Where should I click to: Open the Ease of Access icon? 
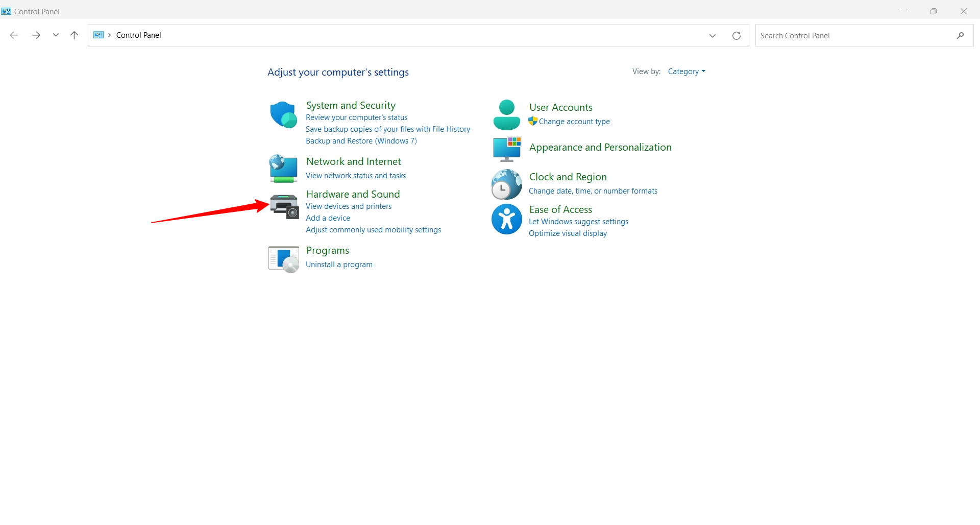tap(506, 220)
